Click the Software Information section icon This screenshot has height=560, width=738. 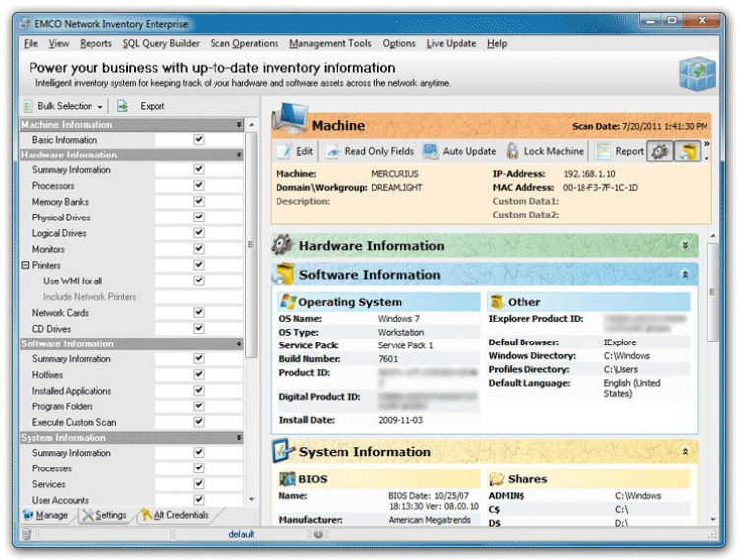tap(283, 274)
